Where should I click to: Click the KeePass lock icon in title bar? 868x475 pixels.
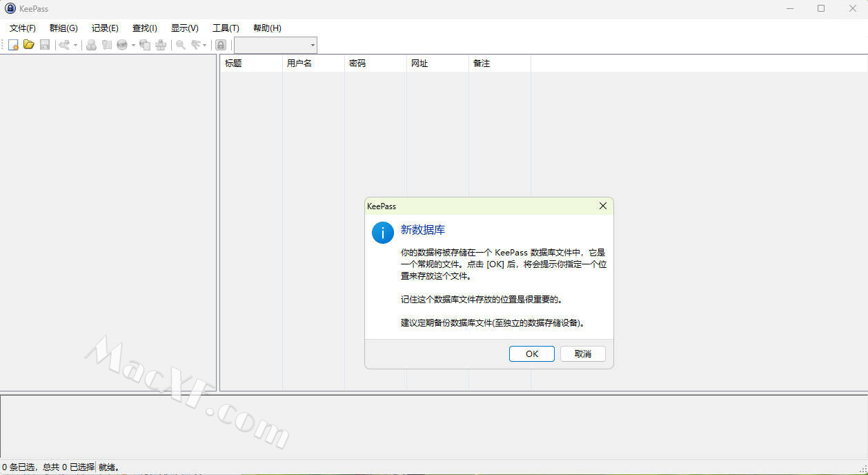point(10,8)
